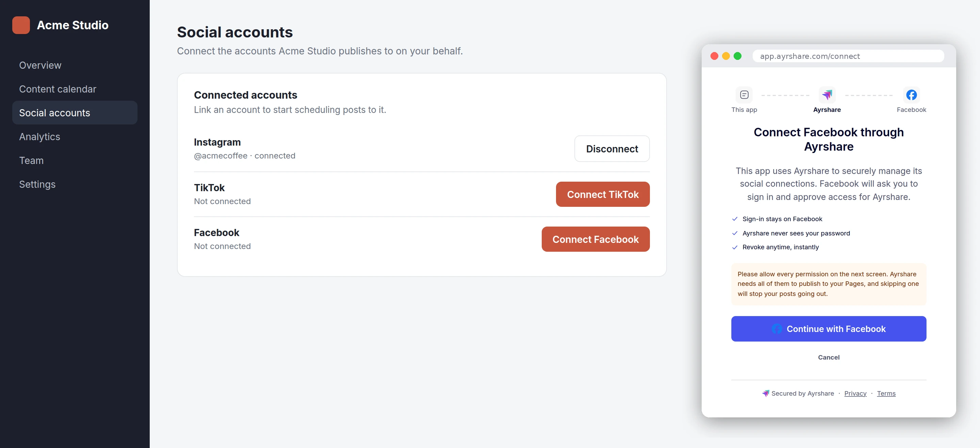Click the Not connected status under Facebook
Image resolution: width=980 pixels, height=448 pixels.
[222, 246]
